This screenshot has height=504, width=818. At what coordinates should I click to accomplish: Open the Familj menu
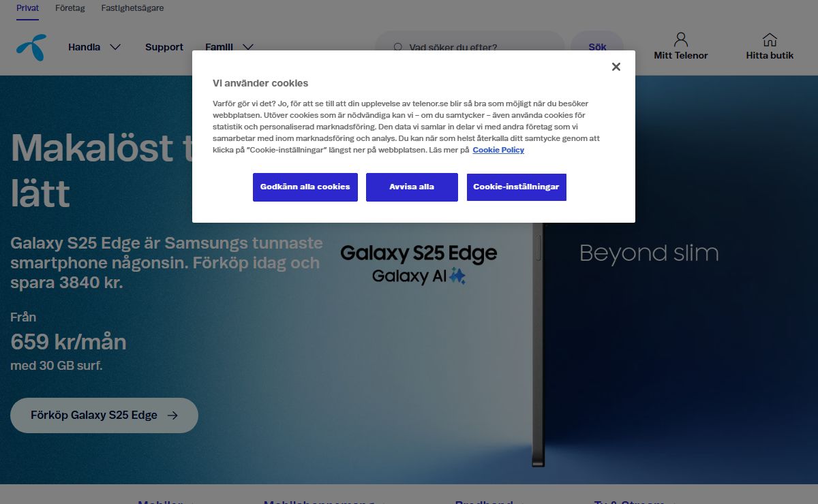pos(219,47)
